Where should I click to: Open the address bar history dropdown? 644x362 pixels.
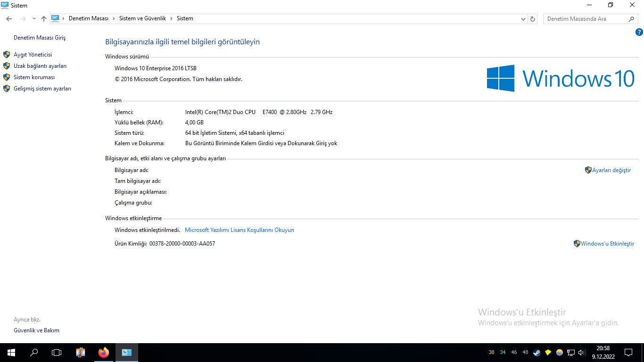point(523,19)
